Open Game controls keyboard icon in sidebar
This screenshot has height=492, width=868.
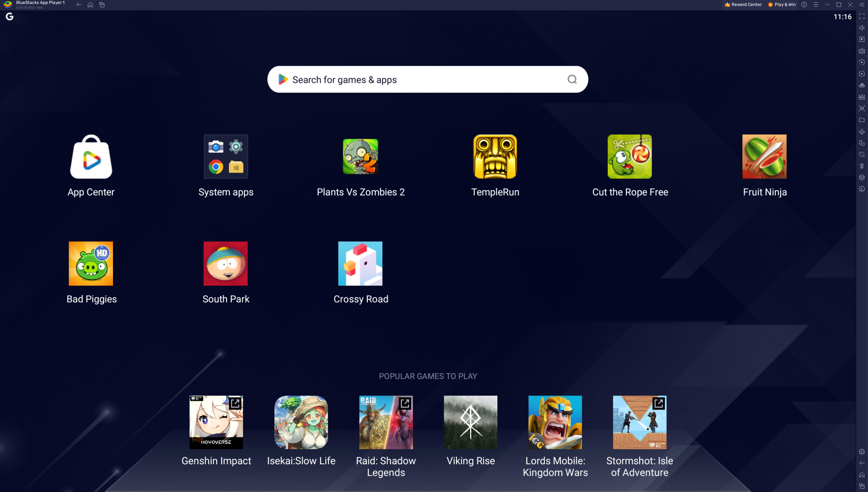(x=862, y=51)
